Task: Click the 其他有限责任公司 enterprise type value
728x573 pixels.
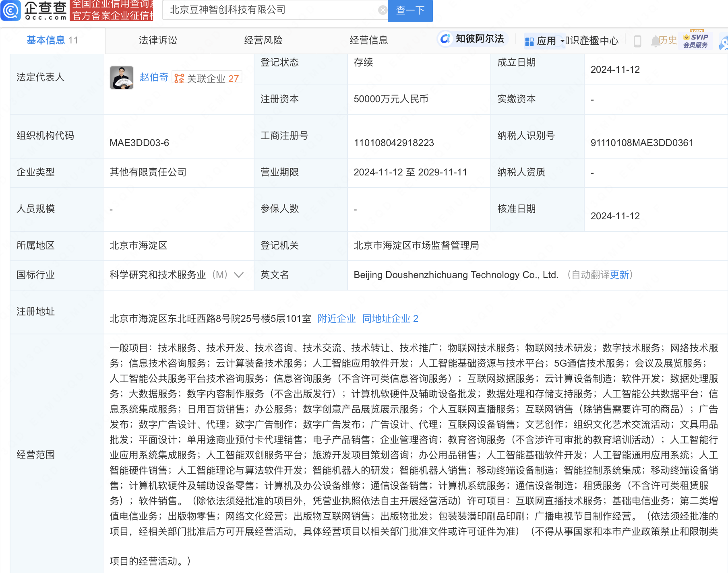Action: [148, 172]
